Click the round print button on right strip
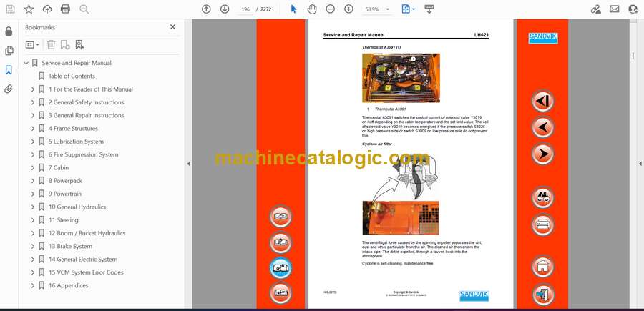This screenshot has height=311, width=644. pos(542,224)
